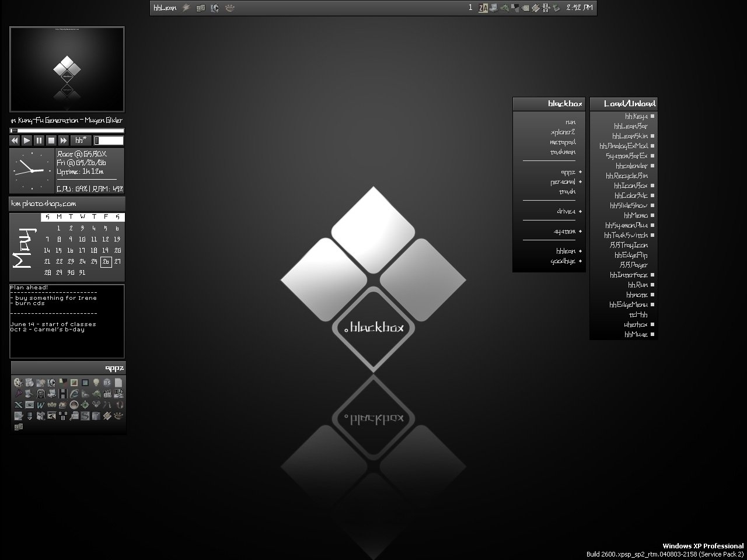
Task: Toggle the SystemBarEx plugin
Action: click(x=624, y=156)
